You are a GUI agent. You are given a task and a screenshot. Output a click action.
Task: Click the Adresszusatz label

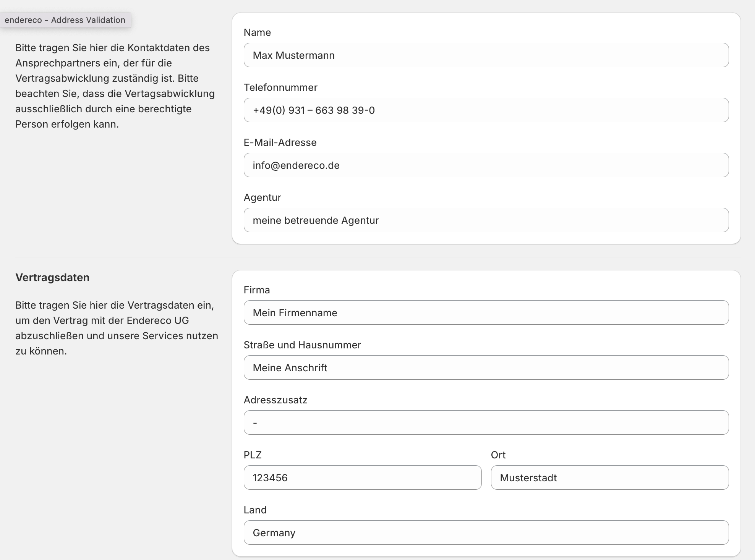275,400
